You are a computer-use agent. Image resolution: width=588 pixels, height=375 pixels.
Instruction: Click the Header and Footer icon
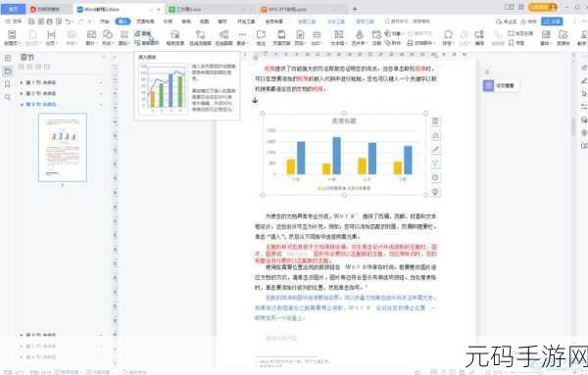(281, 35)
